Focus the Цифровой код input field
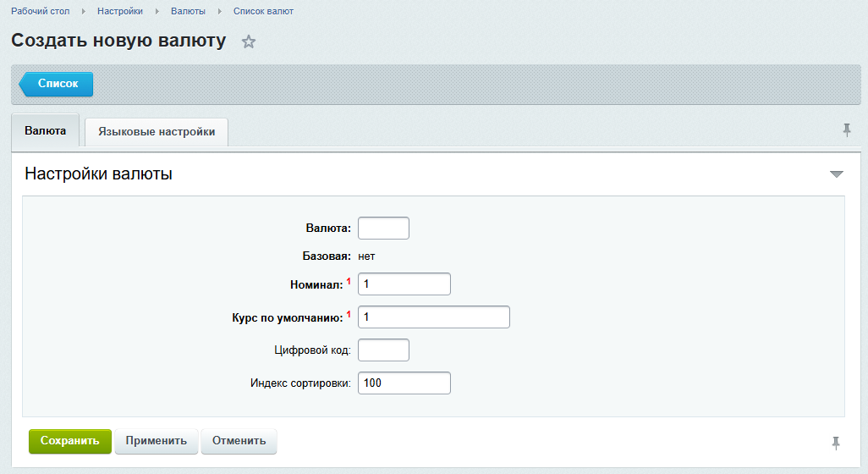 coord(383,350)
